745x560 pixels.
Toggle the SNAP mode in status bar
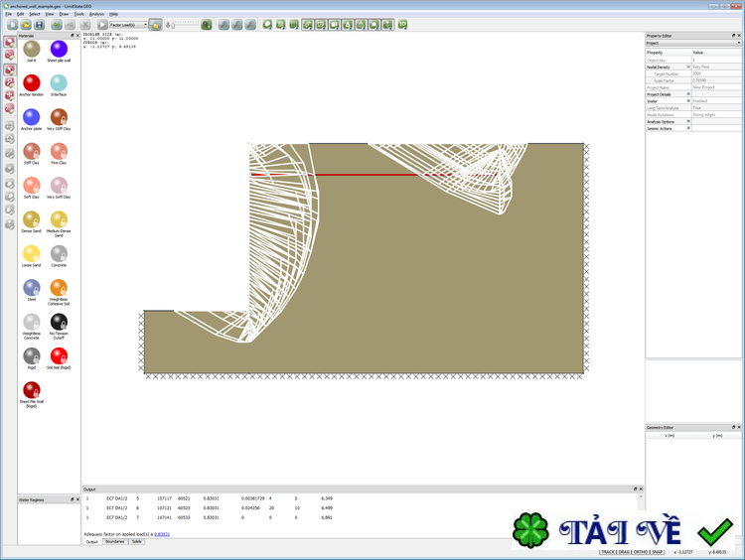pos(656,551)
